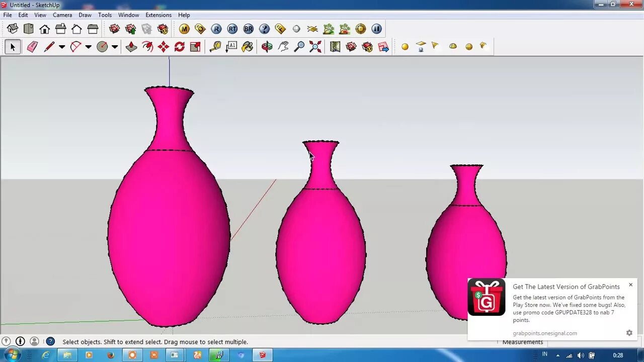Click the gold dome shape icon

(x=453, y=46)
